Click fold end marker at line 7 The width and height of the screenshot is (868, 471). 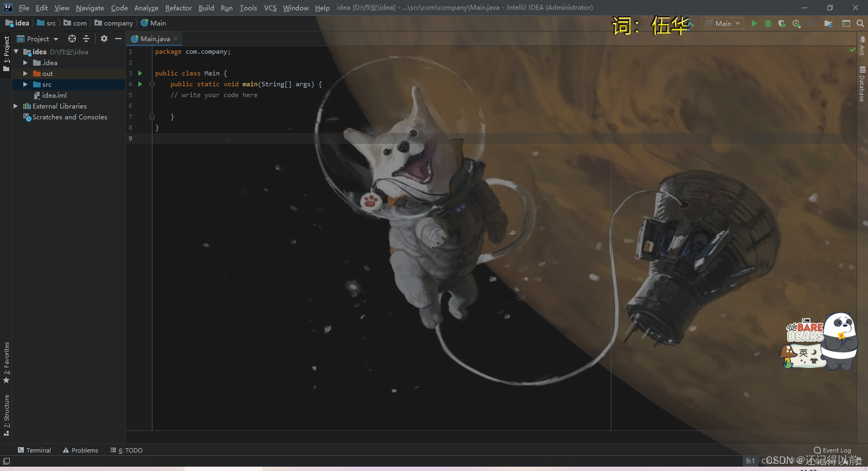[x=152, y=117]
